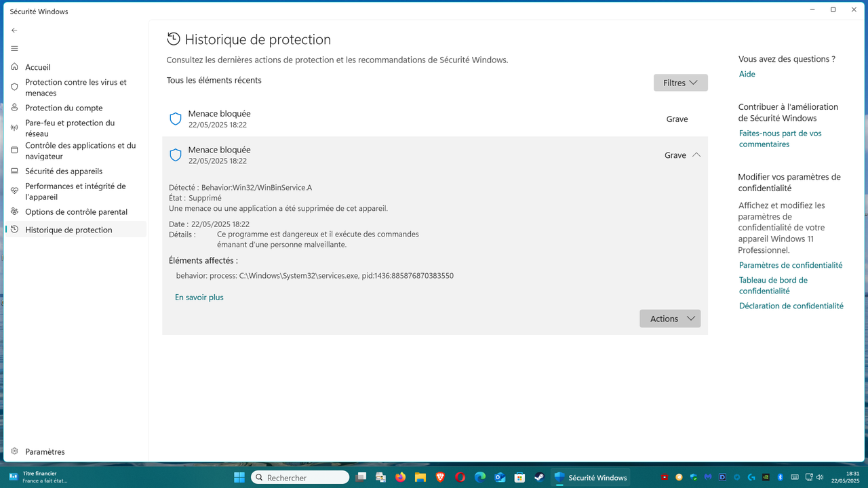This screenshot has width=868, height=488.
Task: Click Faites-nous part de vos commentaires link
Action: [x=780, y=139]
